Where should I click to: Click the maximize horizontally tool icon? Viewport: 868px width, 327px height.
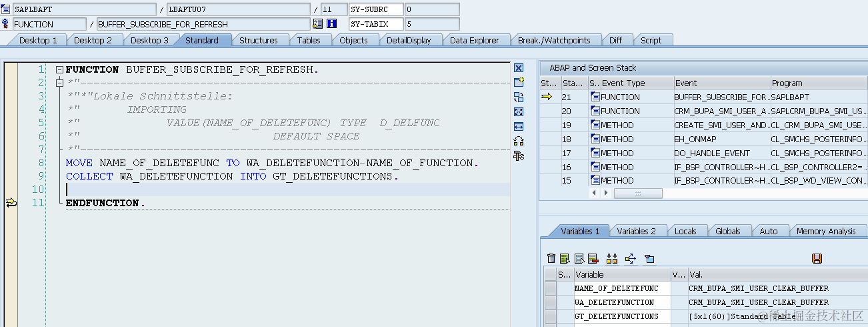tap(519, 126)
